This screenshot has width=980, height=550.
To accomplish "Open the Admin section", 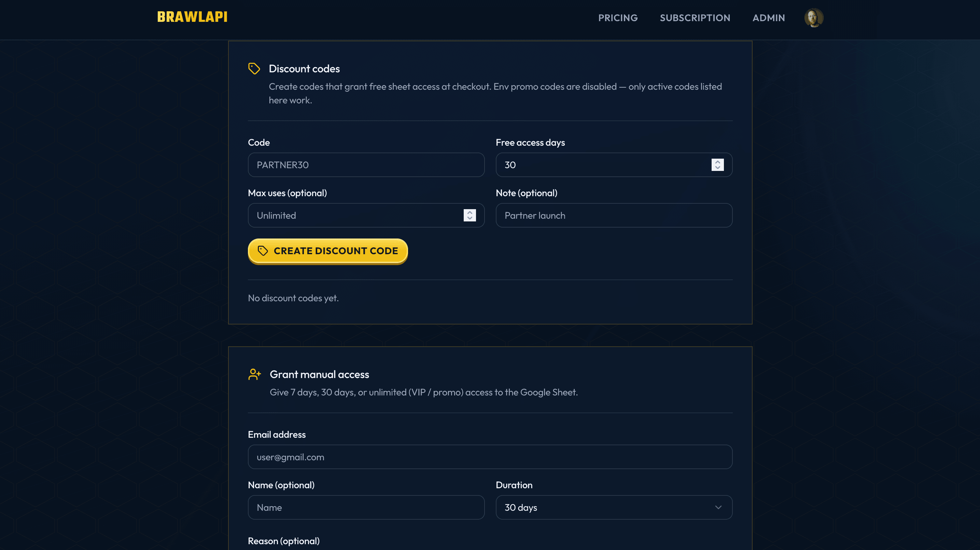I will pyautogui.click(x=769, y=18).
